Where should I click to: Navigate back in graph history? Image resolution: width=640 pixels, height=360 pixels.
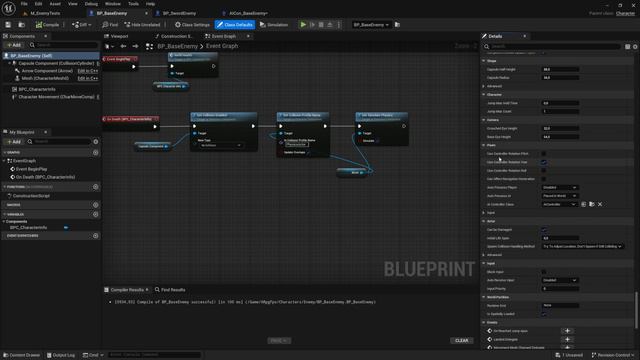pyautogui.click(x=123, y=46)
